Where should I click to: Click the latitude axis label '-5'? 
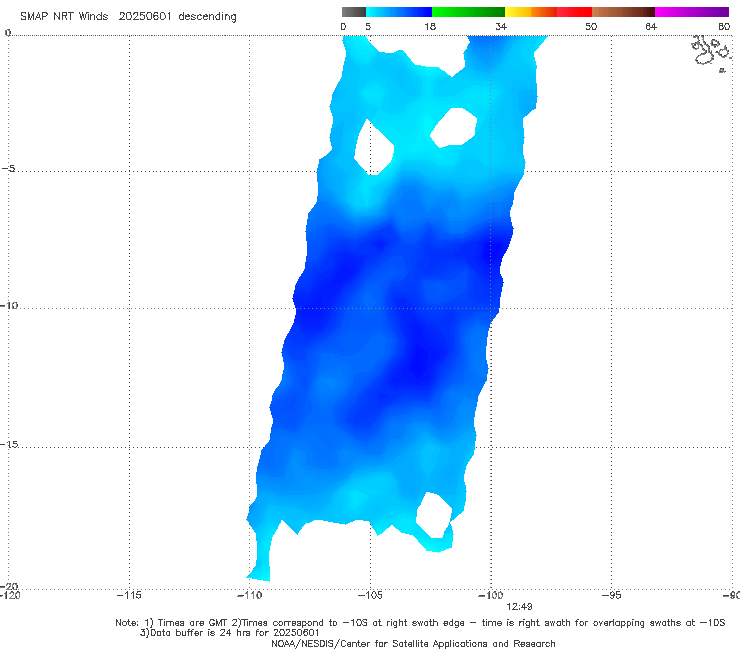(9, 169)
